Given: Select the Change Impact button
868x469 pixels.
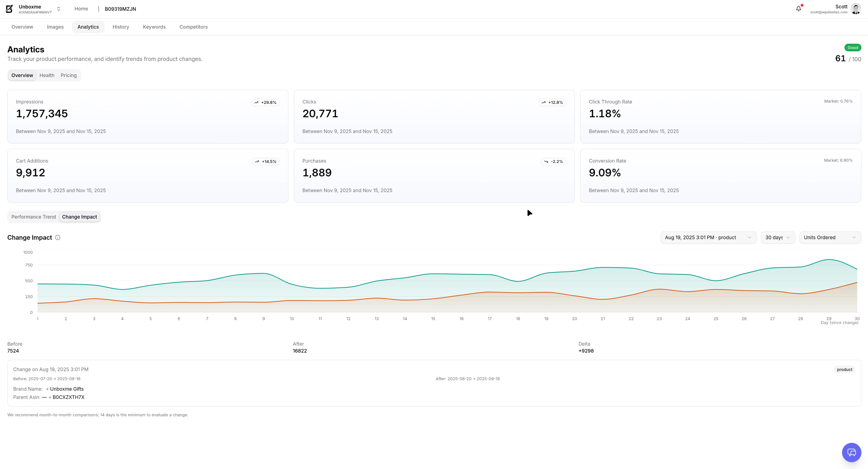Looking at the screenshot, I should (80, 217).
